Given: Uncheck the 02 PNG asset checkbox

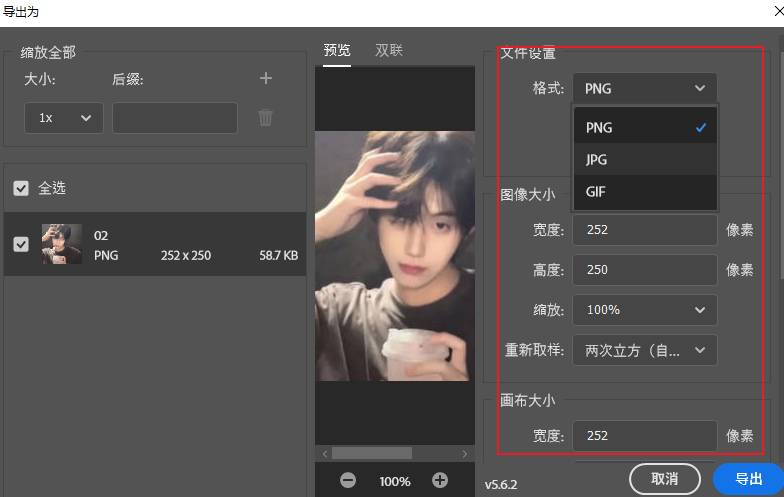Looking at the screenshot, I should pyautogui.click(x=21, y=244).
